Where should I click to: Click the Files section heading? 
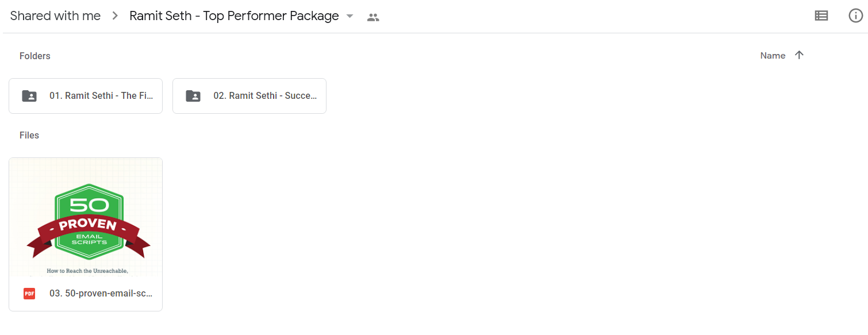point(29,135)
